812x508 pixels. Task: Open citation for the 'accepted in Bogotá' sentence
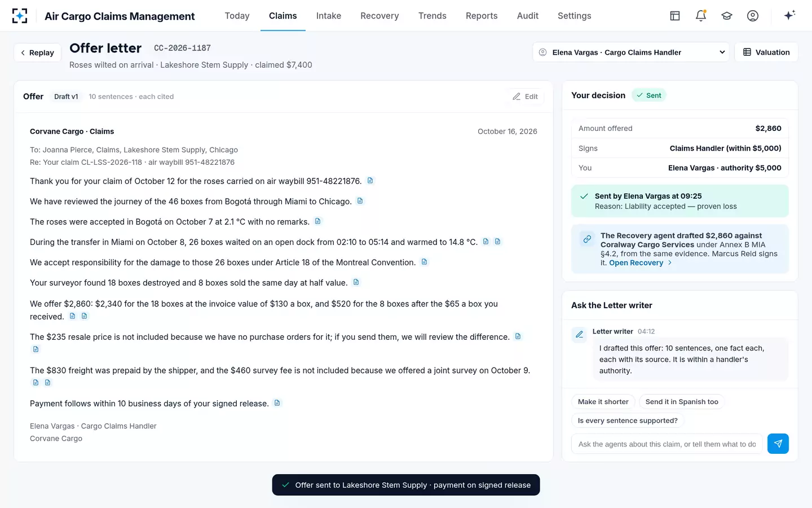tap(318, 221)
